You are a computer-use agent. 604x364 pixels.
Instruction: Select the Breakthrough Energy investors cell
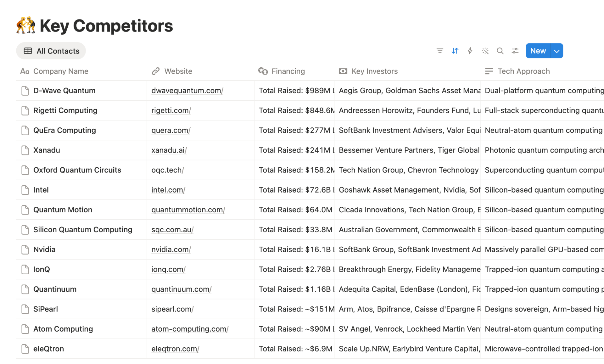[x=407, y=269]
